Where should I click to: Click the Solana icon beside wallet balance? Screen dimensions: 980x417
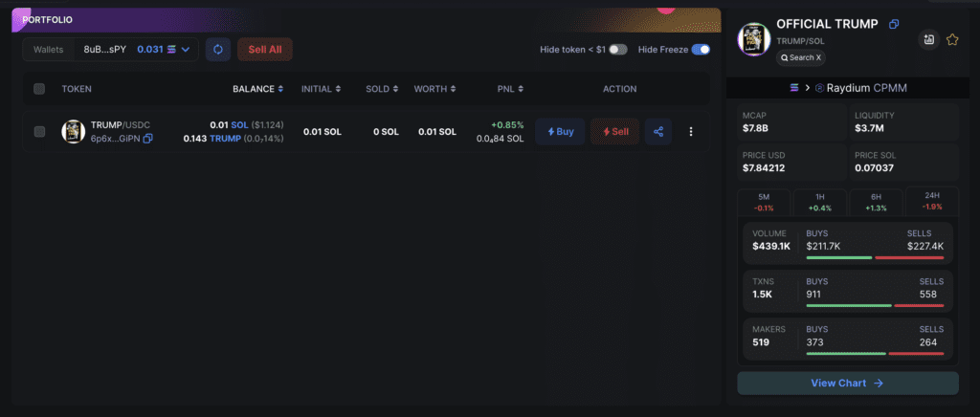coord(170,50)
